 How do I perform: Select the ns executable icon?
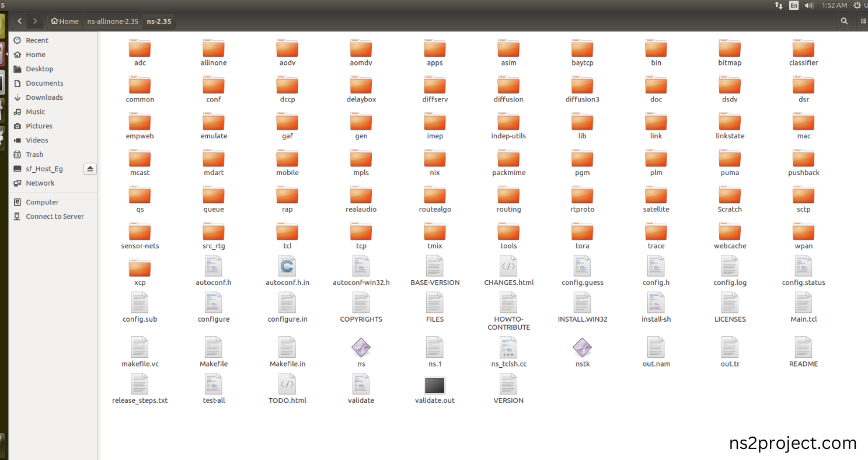point(361,349)
